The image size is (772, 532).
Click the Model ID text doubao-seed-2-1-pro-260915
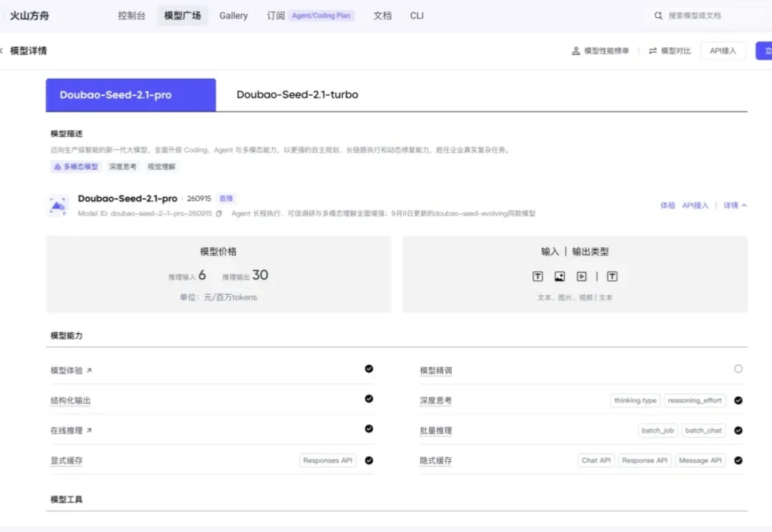point(161,213)
